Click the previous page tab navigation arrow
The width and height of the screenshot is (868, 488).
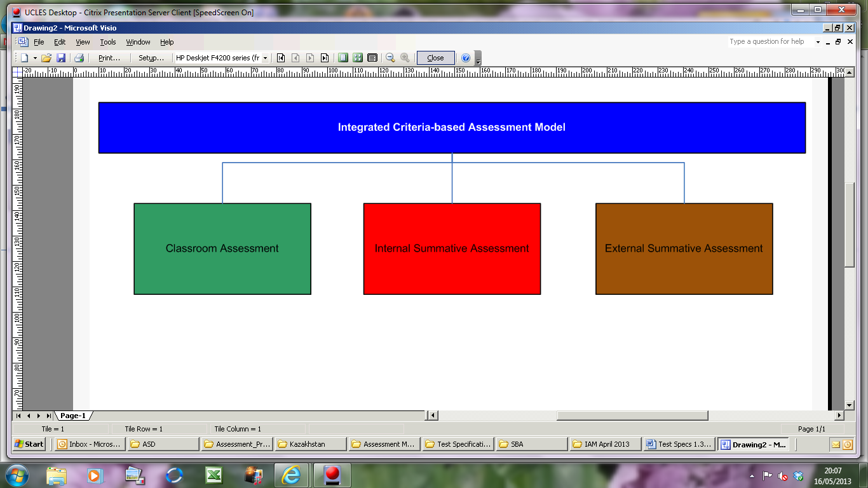pyautogui.click(x=29, y=416)
